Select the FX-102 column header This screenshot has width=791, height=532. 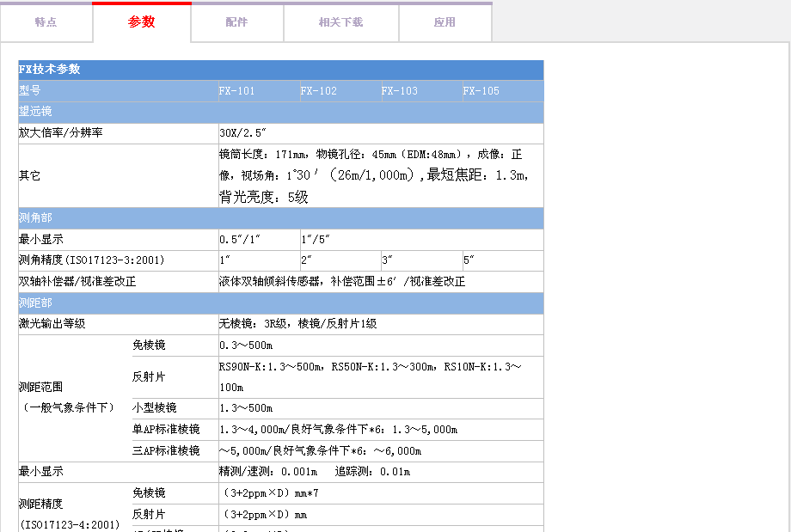click(319, 91)
